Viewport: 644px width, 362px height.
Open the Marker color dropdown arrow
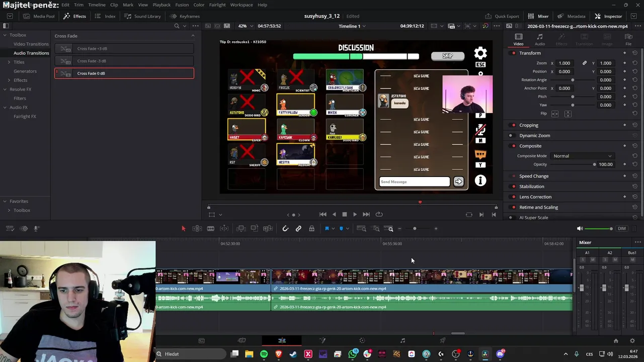347,229
